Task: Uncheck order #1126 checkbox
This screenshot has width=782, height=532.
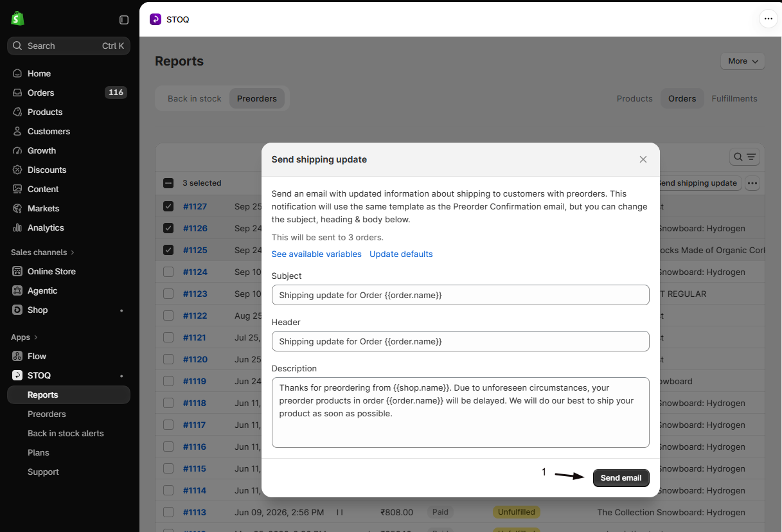Action: click(x=168, y=228)
